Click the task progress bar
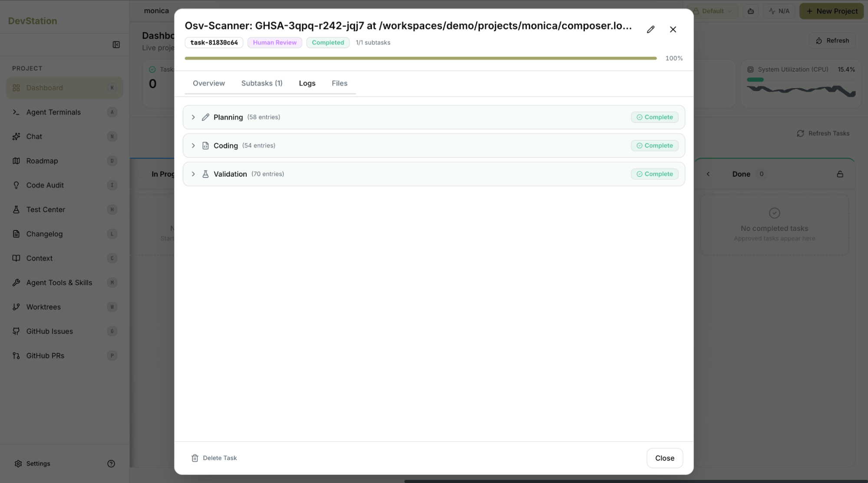Image resolution: width=868 pixels, height=483 pixels. pyautogui.click(x=420, y=58)
